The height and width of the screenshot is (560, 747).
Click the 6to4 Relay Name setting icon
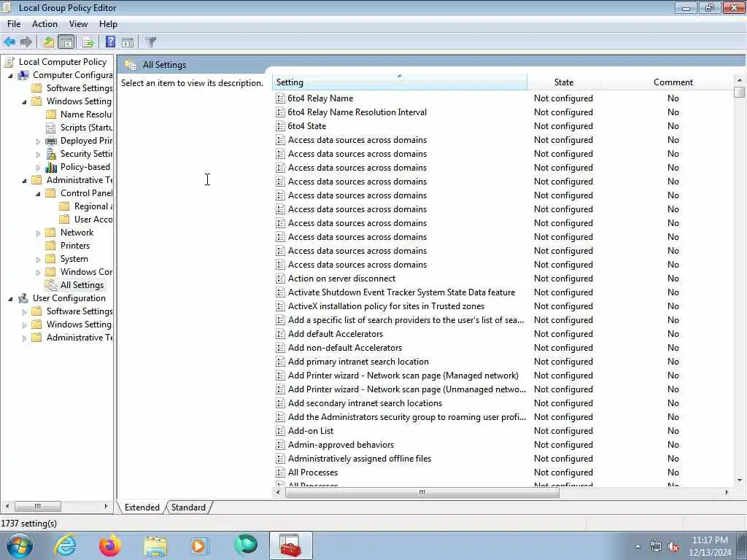[280, 98]
